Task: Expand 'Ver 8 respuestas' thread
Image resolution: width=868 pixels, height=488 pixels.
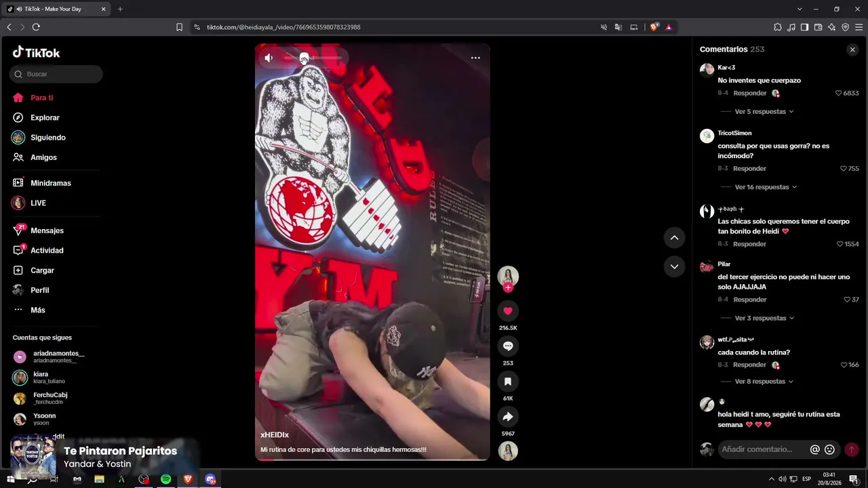Action: click(764, 382)
